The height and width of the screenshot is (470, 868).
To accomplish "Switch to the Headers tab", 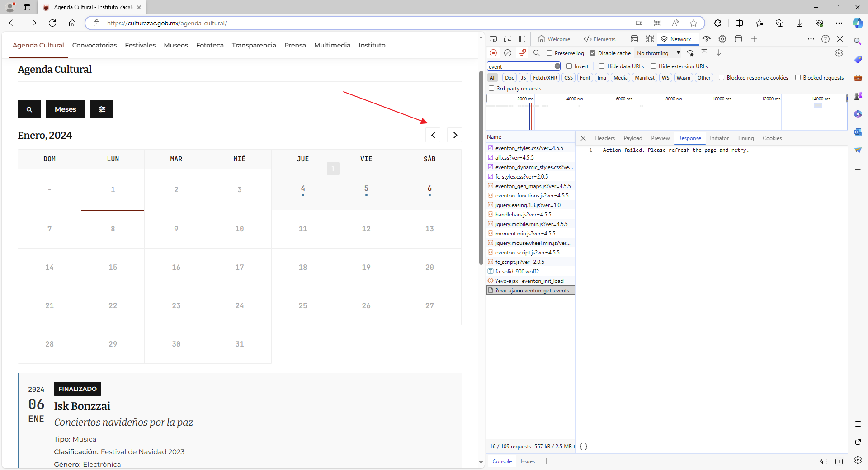I will [x=605, y=138].
